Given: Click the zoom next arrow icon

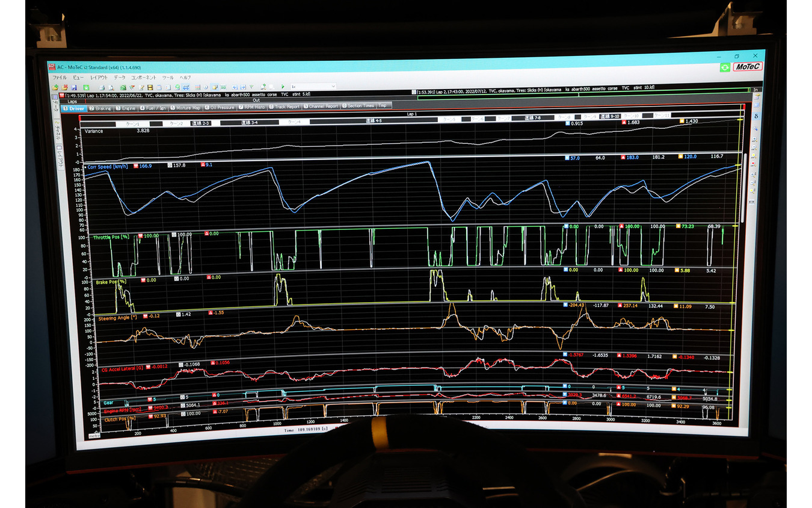Looking at the screenshot, I should [x=243, y=87].
